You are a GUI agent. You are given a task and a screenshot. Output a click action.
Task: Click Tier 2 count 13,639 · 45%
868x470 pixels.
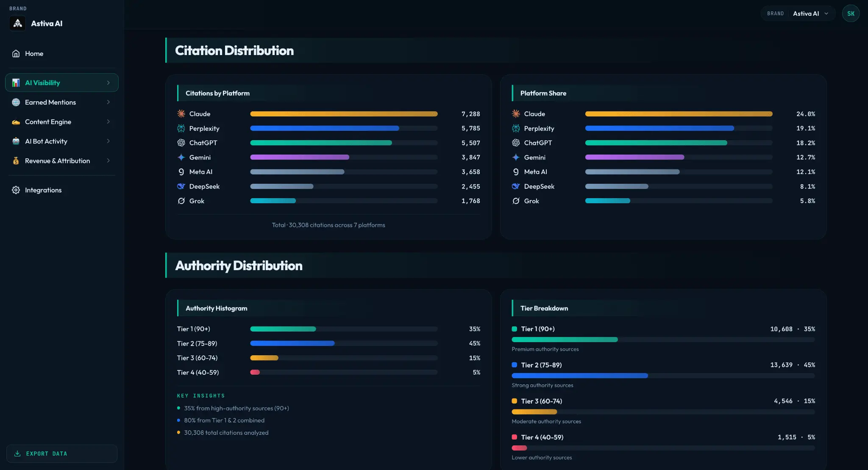(793, 365)
